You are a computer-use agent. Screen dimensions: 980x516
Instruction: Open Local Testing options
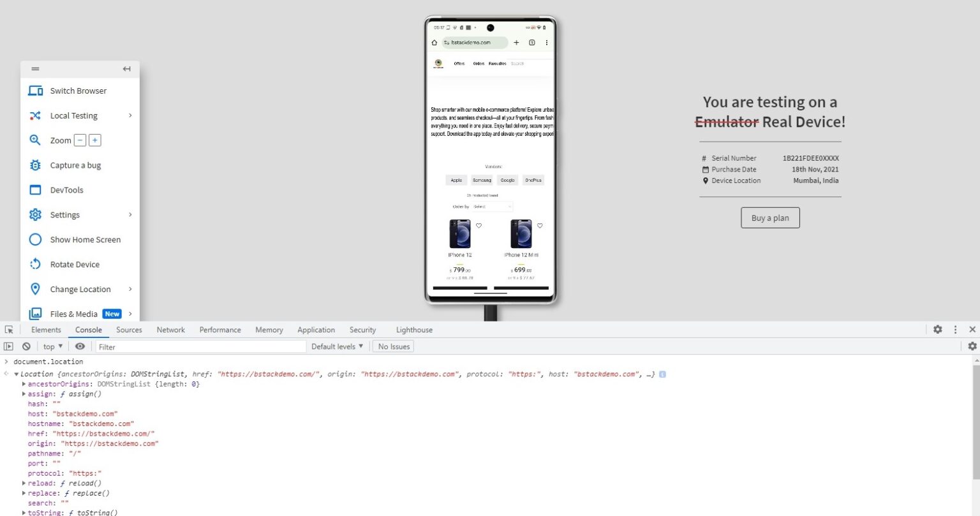tap(73, 115)
